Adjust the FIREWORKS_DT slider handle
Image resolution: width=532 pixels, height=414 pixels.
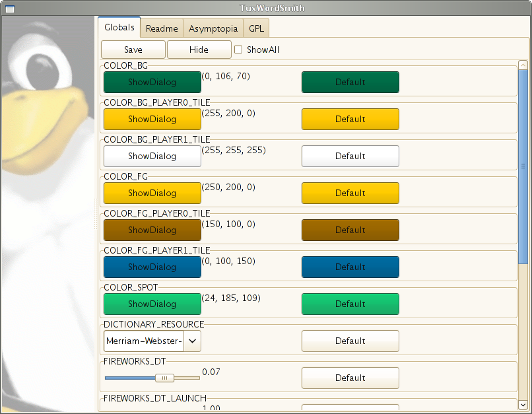pyautogui.click(x=163, y=378)
